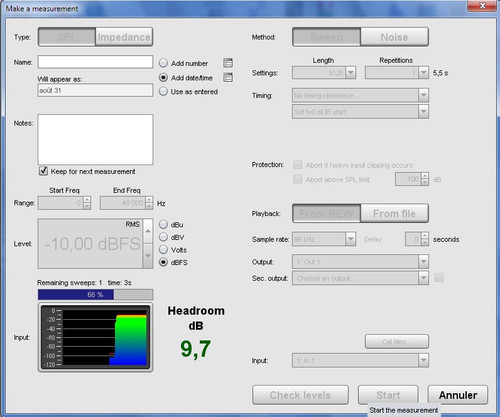Screen dimensions: 500x417
Task: Open the Cal files button
Action: pos(397,342)
